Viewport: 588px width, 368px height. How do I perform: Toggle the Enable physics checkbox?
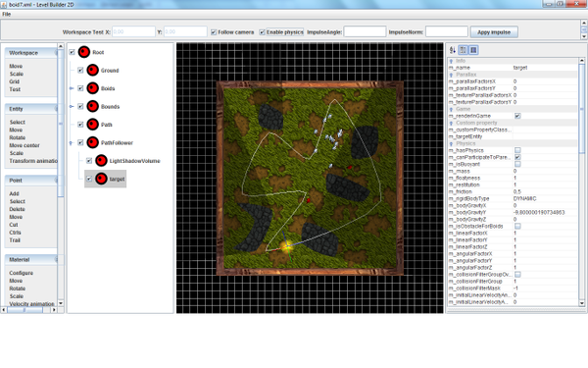tap(262, 32)
